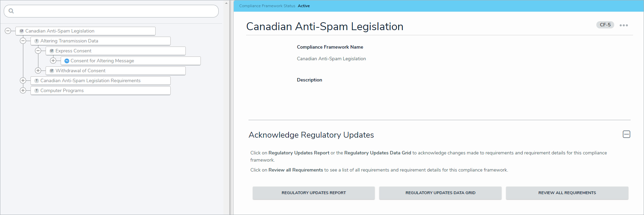Image resolution: width=644 pixels, height=215 pixels.
Task: Click the ST icon on Withdrawal of Consent
Action: (52, 71)
